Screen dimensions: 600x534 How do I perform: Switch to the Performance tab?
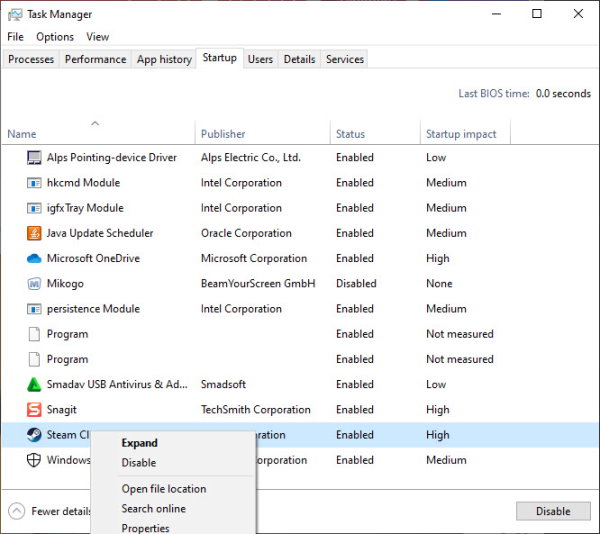point(95,59)
